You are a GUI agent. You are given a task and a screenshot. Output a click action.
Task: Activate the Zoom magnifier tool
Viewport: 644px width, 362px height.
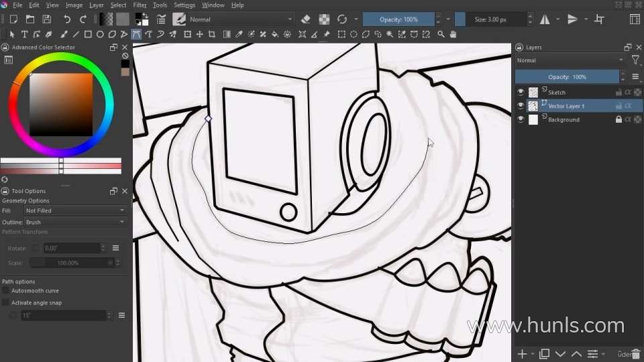(x=441, y=34)
